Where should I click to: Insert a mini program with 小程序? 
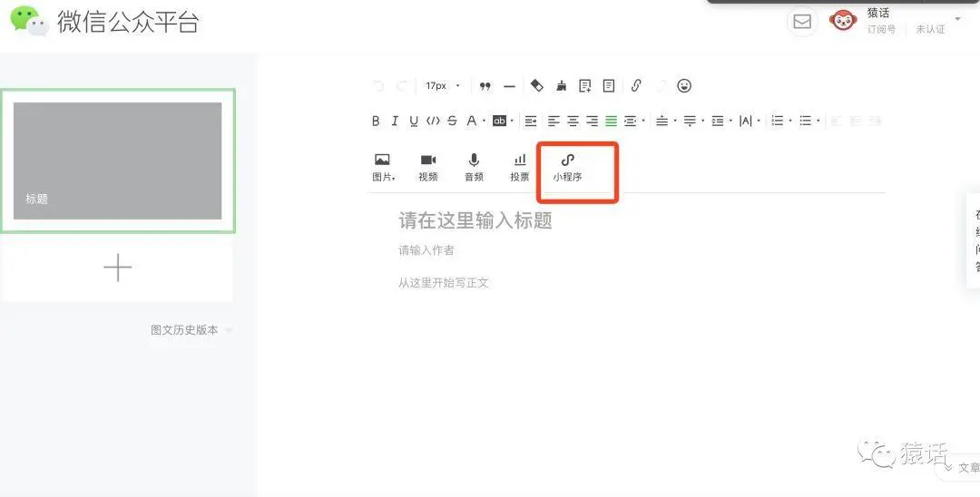(567, 168)
